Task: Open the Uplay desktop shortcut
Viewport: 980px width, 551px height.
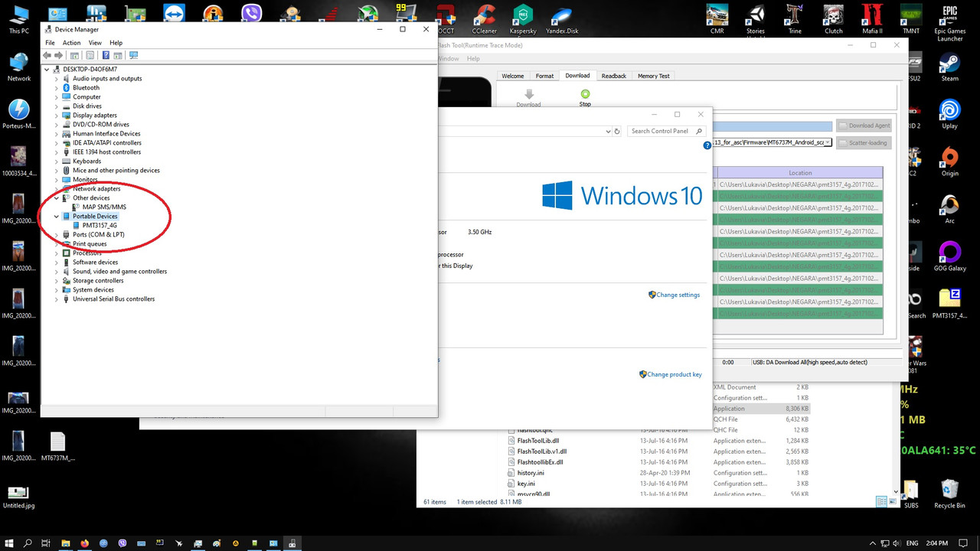Action: point(950,113)
